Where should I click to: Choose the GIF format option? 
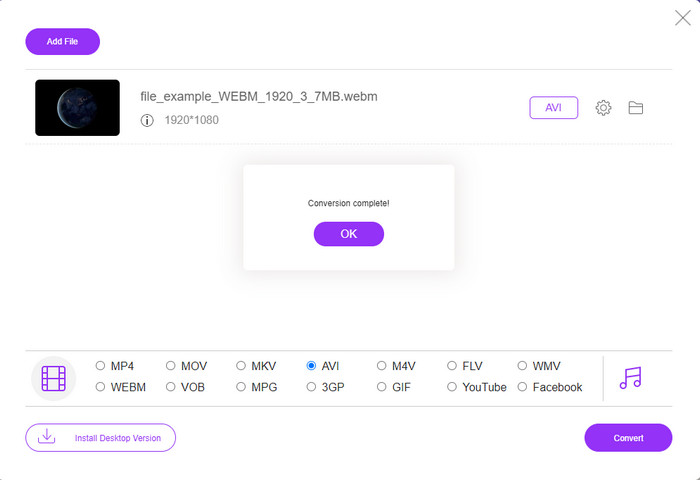pyautogui.click(x=382, y=387)
